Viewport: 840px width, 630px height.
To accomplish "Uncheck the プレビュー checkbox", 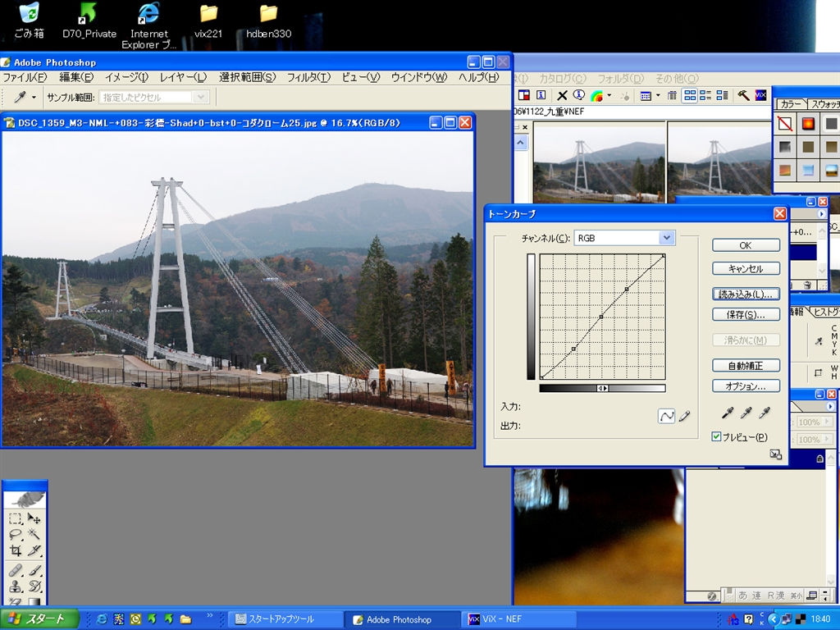I will tap(716, 437).
